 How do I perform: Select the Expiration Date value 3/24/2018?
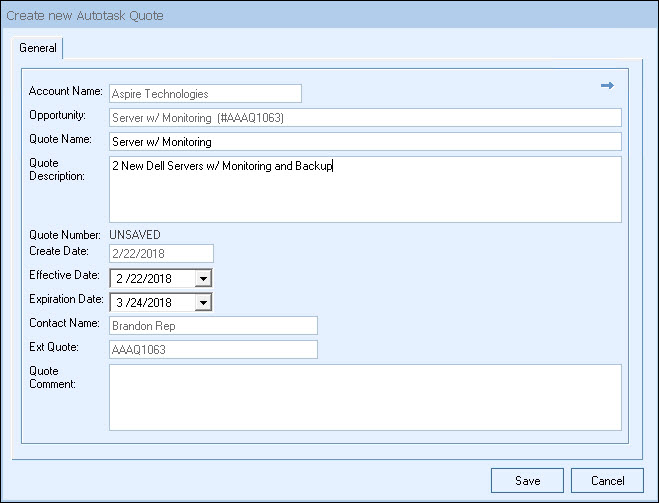(144, 303)
